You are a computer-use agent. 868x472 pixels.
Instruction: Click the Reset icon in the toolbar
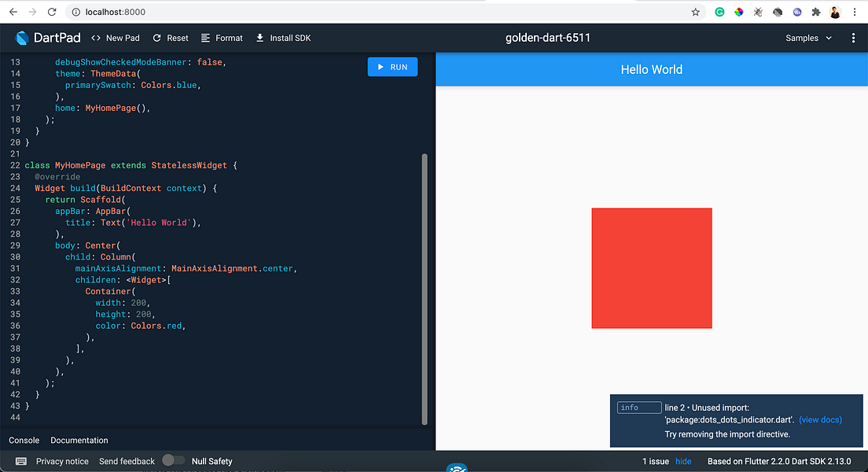coord(156,37)
